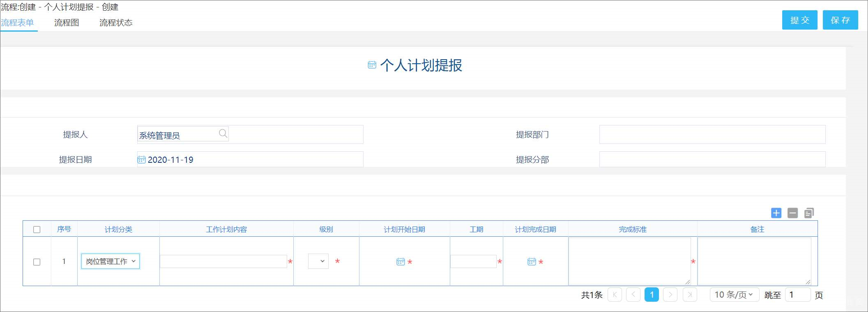Viewport: 868px width, 312px height.
Task: Click the 级别 column header
Action: click(x=326, y=229)
